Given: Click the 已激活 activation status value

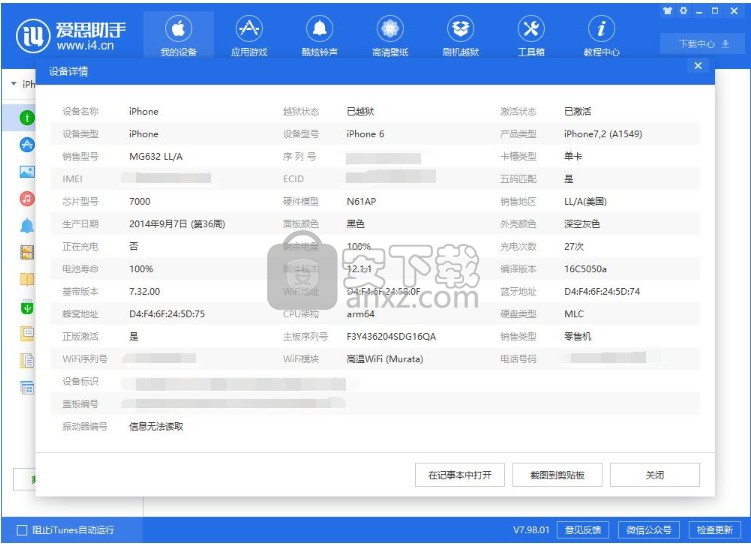Looking at the screenshot, I should tap(578, 112).
